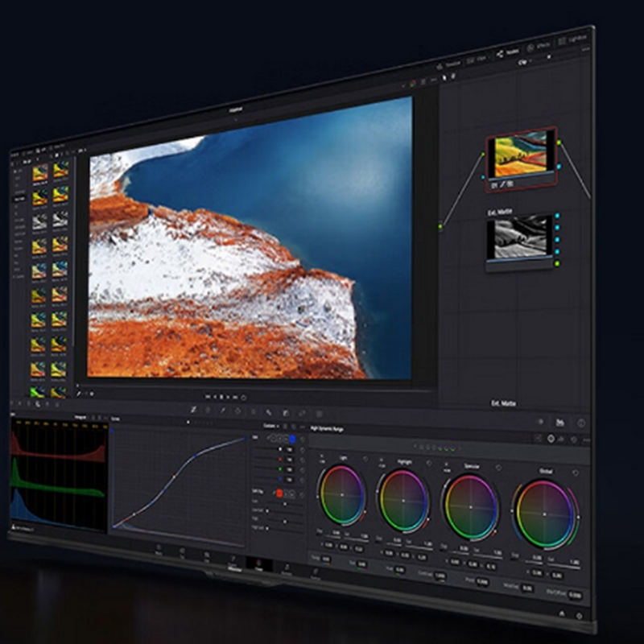This screenshot has width=644, height=644.
Task: Stop viewer playback
Action: 221,397
